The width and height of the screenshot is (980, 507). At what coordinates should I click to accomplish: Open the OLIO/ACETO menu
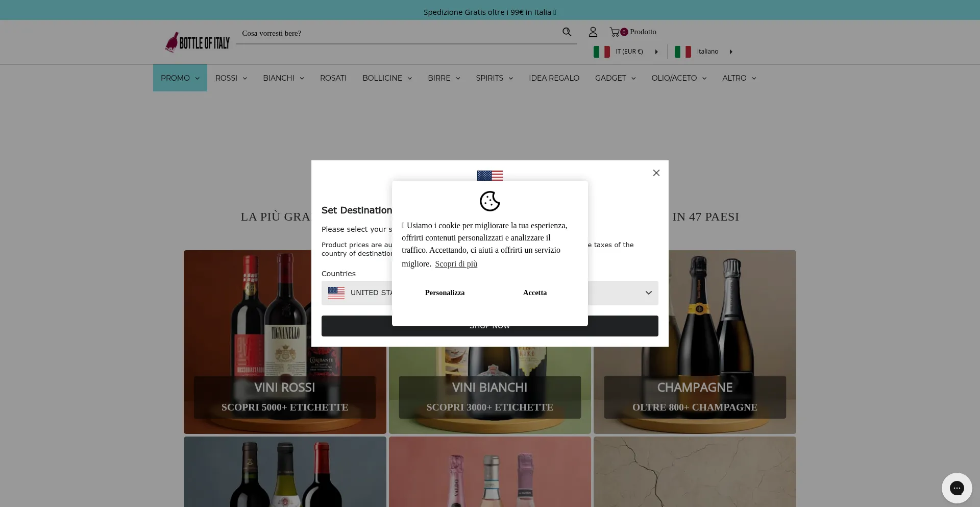coord(679,78)
